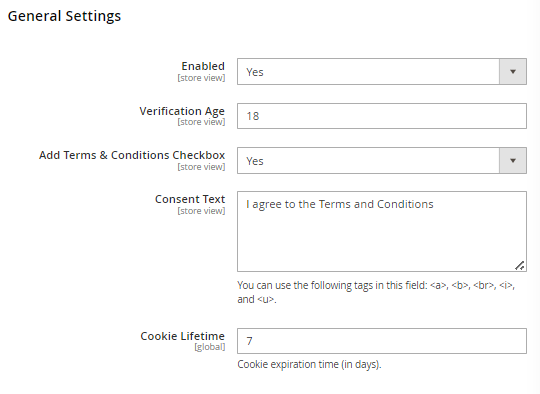Click the Verification Age label
Screen dimensions: 540x394
point(182,111)
